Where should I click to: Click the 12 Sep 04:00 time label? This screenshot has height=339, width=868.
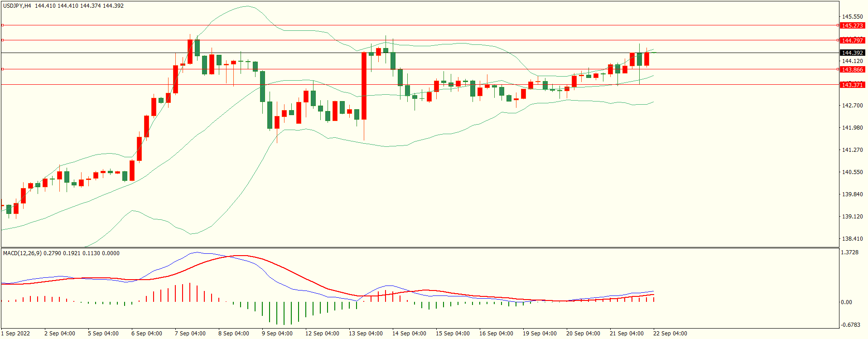coord(322,334)
